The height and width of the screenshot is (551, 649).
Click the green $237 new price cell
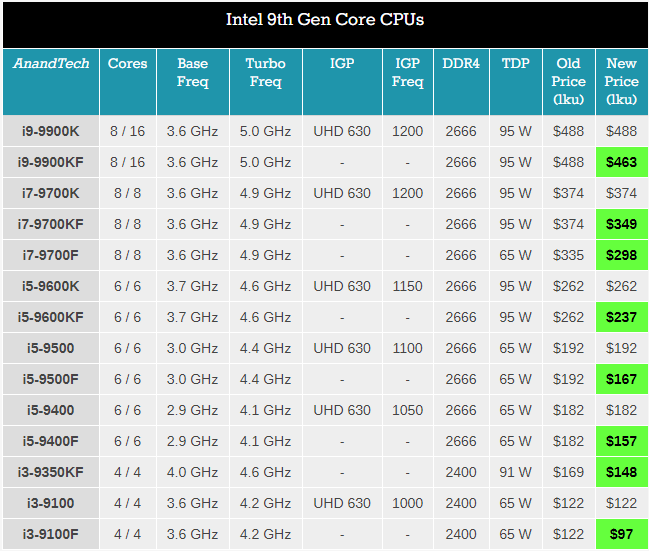[x=622, y=318]
